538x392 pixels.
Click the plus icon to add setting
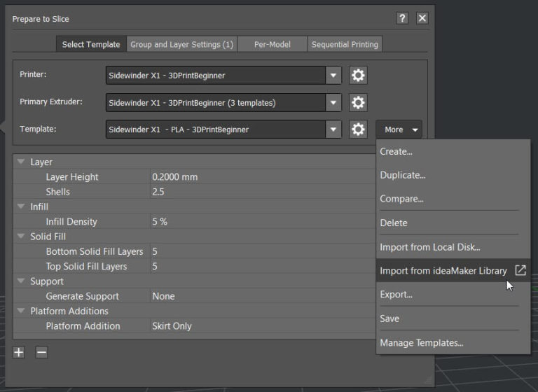point(19,352)
